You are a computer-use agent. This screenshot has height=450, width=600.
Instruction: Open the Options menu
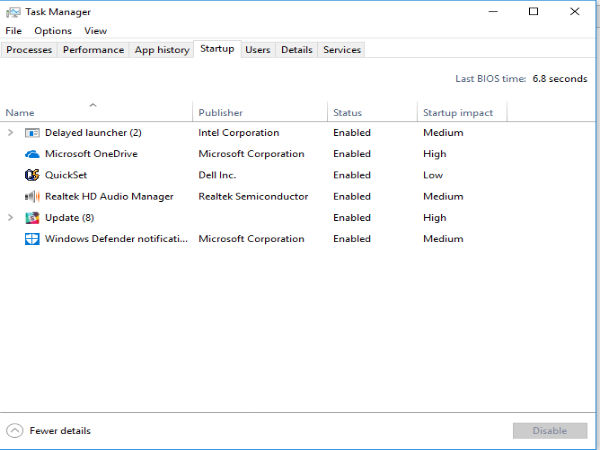[x=52, y=31]
